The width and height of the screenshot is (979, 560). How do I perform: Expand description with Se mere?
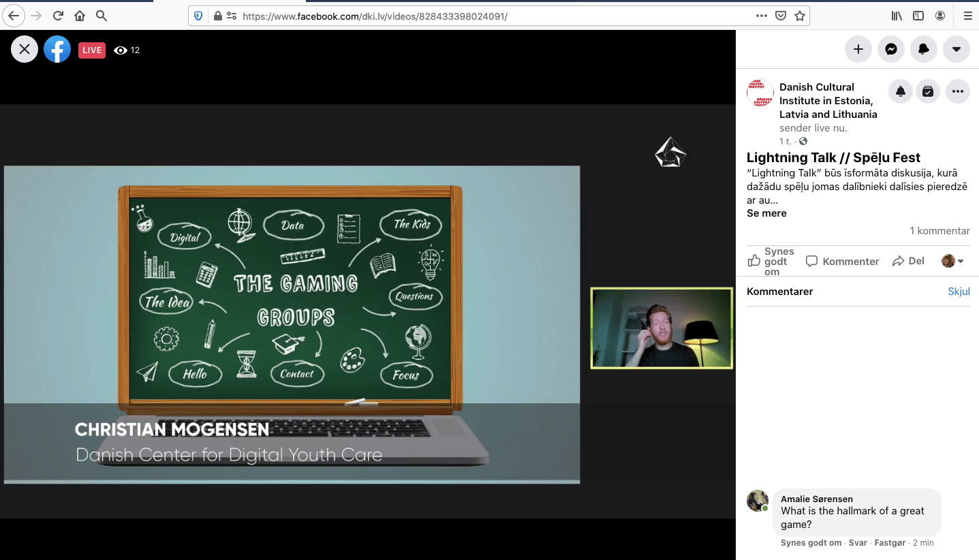coord(766,213)
